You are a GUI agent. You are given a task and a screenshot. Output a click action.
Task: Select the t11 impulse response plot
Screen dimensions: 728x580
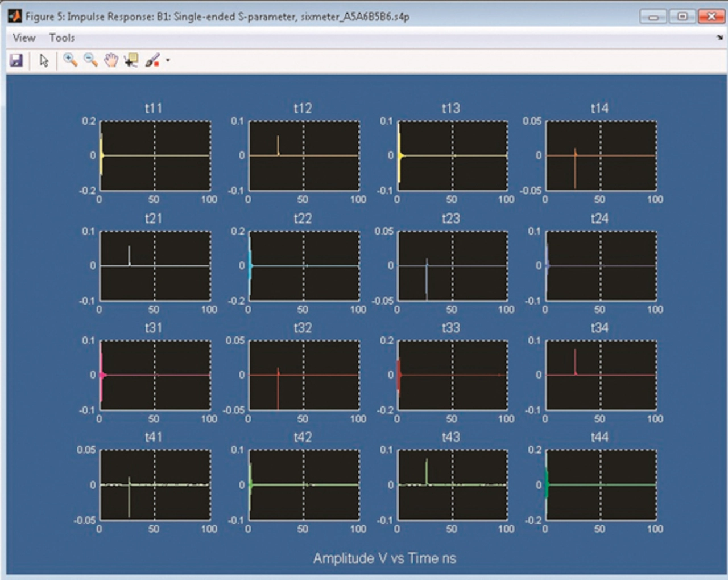[155, 155]
